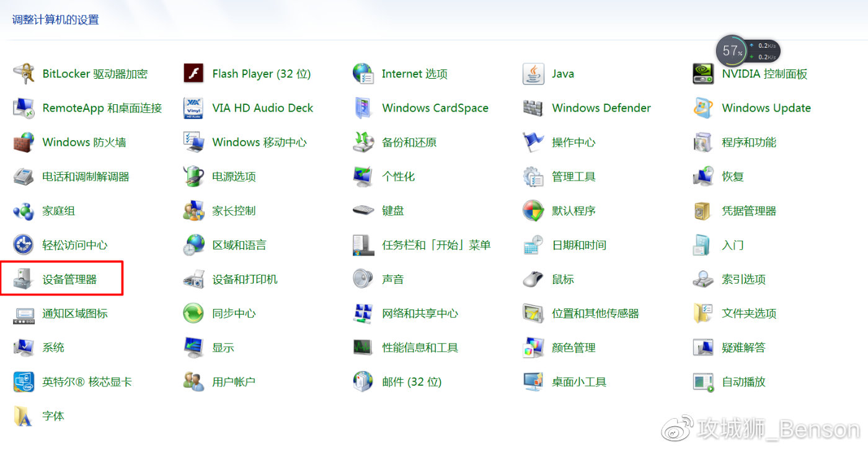Open the 英特尔® 核芯显卡 icon
868x451 pixels.
(24, 382)
